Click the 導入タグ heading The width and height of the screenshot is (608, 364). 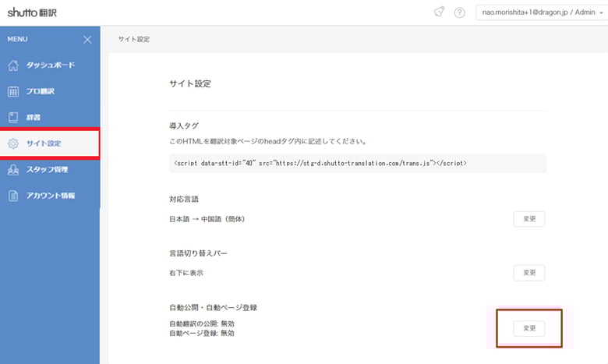[x=184, y=126]
